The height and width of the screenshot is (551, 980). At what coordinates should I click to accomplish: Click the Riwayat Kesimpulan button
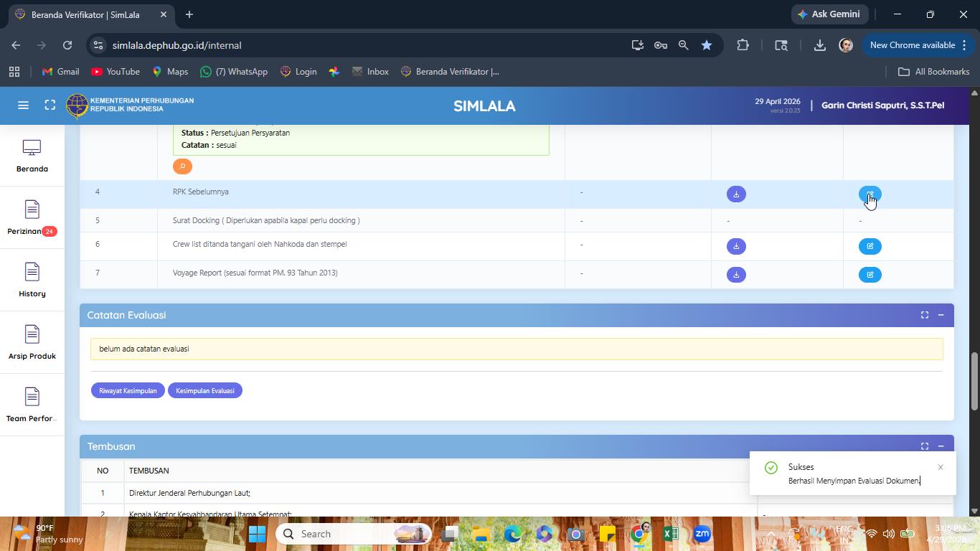pyautogui.click(x=128, y=390)
